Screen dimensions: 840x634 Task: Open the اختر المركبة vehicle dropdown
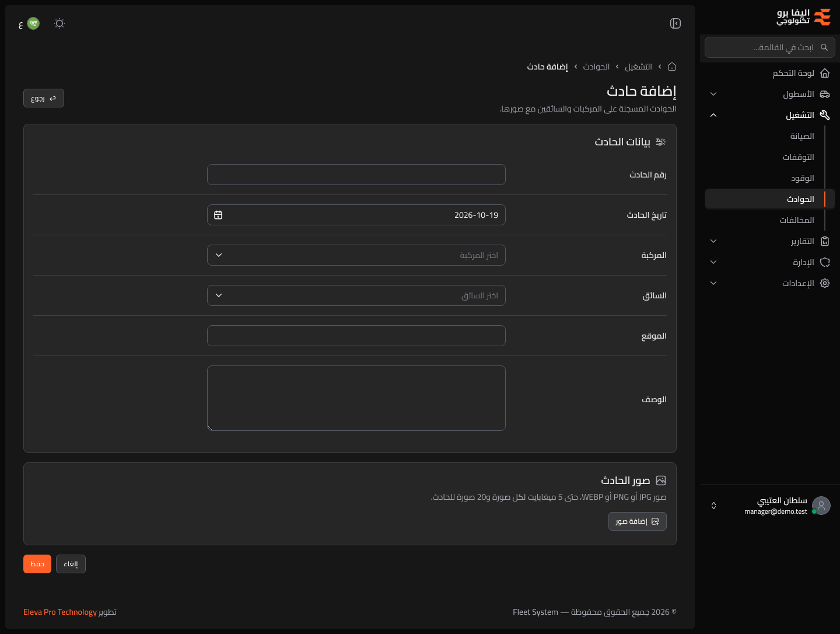pos(356,255)
